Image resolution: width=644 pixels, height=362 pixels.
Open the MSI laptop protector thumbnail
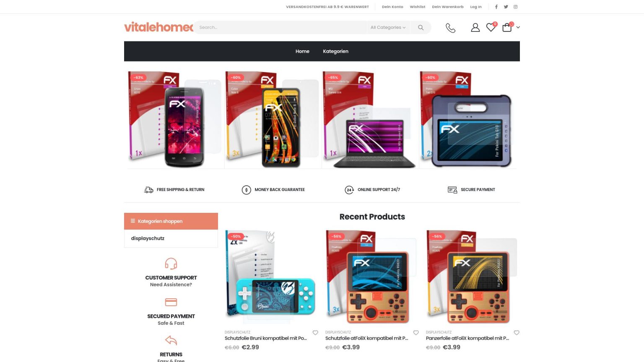pos(370,120)
